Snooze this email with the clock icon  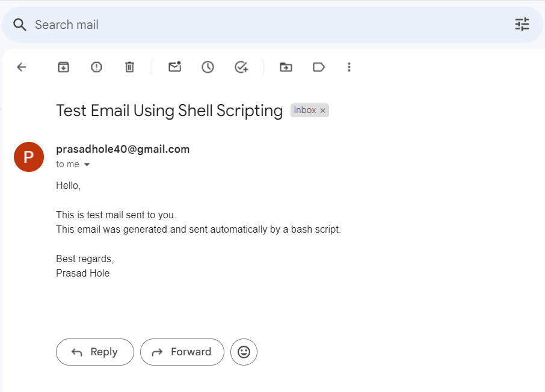point(208,67)
